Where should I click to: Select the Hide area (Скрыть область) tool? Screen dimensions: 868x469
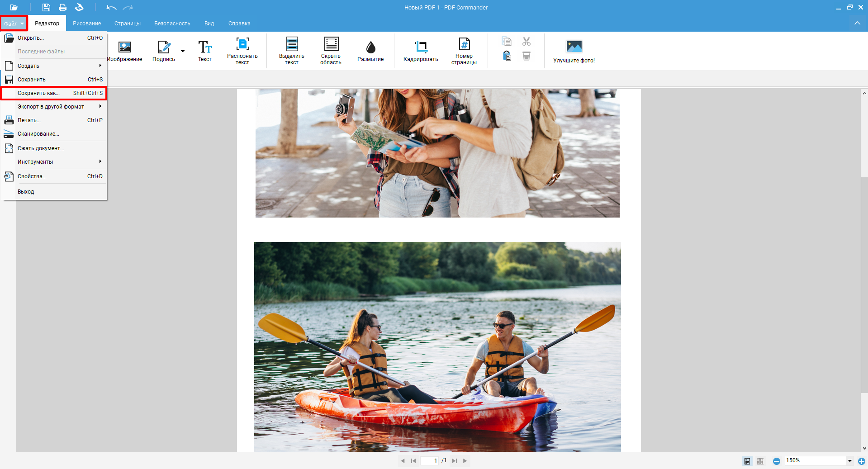pyautogui.click(x=331, y=51)
